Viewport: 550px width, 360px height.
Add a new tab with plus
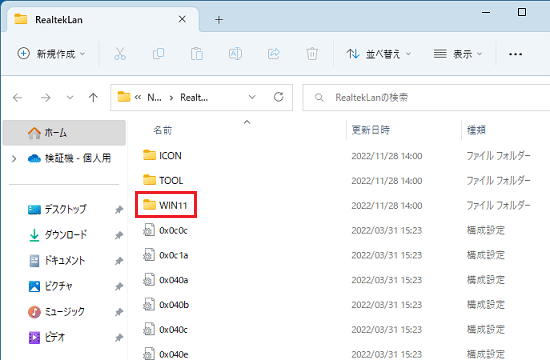(x=219, y=20)
